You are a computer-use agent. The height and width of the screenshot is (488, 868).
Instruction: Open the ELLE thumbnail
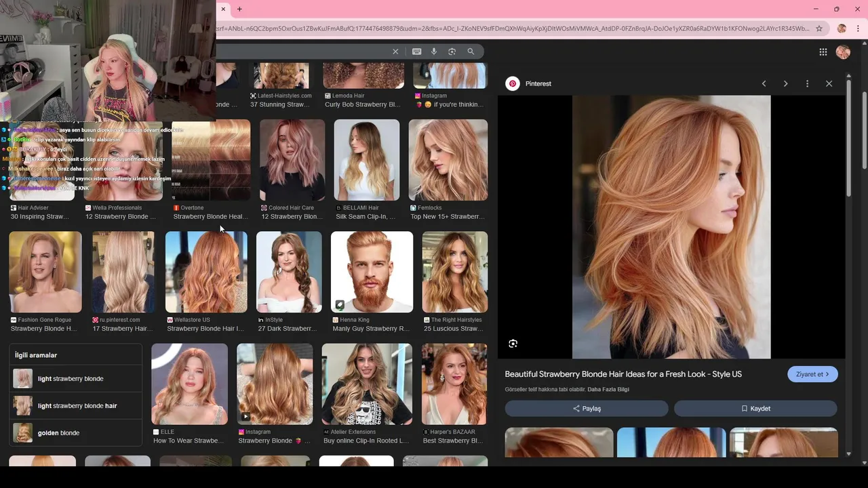click(189, 384)
